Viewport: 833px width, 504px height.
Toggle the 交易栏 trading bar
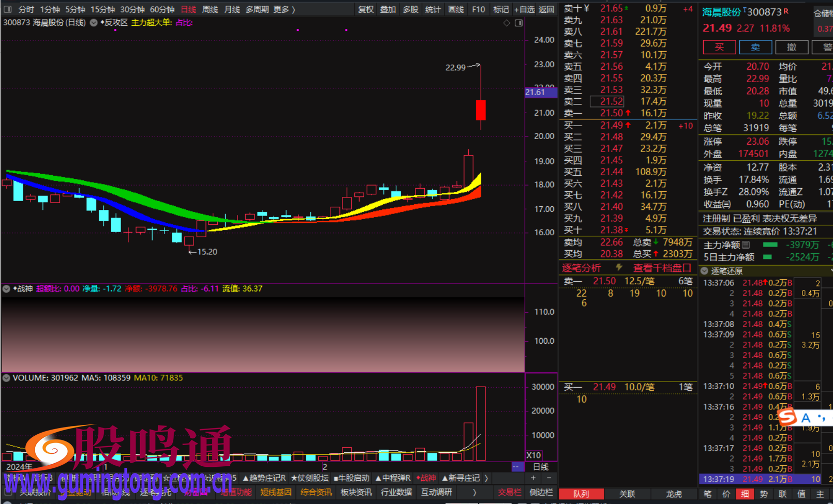click(509, 492)
